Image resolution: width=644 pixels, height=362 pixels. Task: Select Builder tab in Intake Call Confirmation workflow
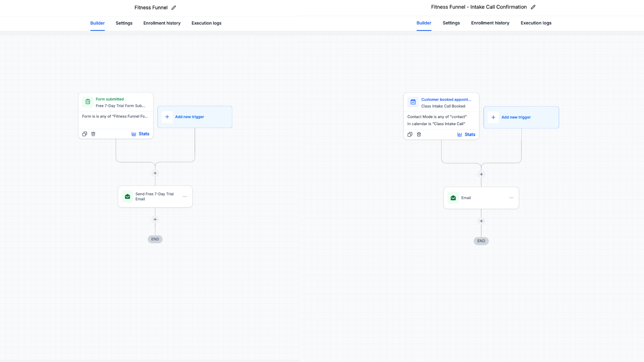point(424,23)
